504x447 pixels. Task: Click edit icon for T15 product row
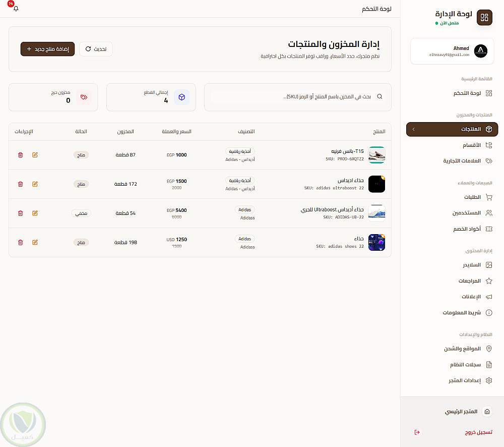pos(35,155)
